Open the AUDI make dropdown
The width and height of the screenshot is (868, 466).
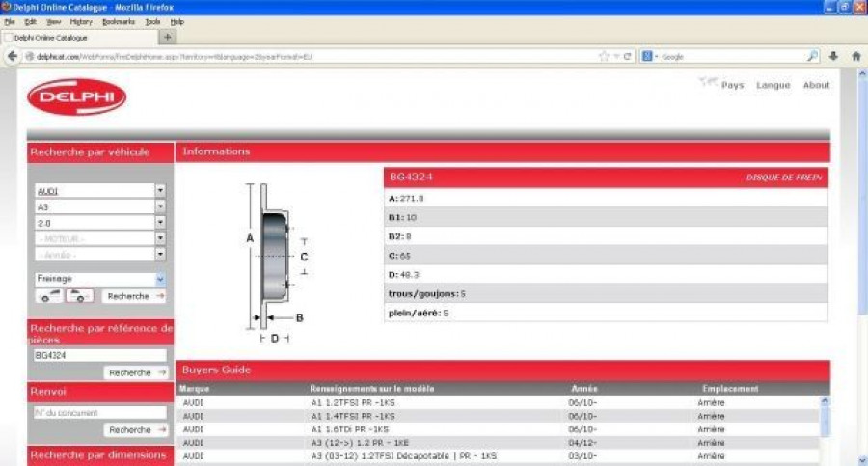point(159,191)
